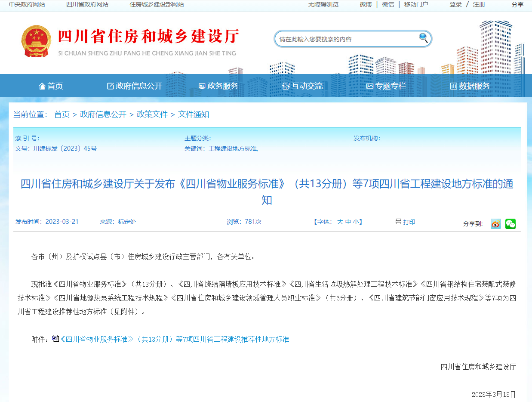Viewport: 532px width, 402px height.
Task: Share the article to Sina Weibo
Action: coord(495,224)
